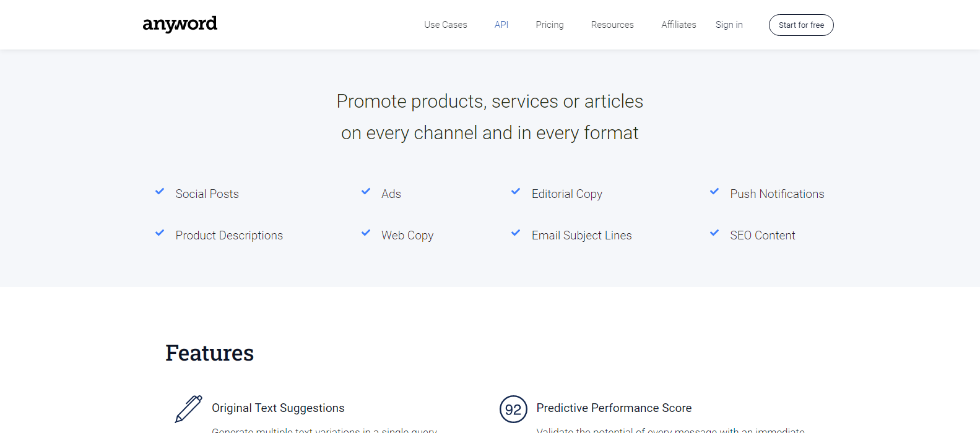Screen dimensions: 980x433
Task: Select the Push Notifications text
Action: (x=777, y=194)
